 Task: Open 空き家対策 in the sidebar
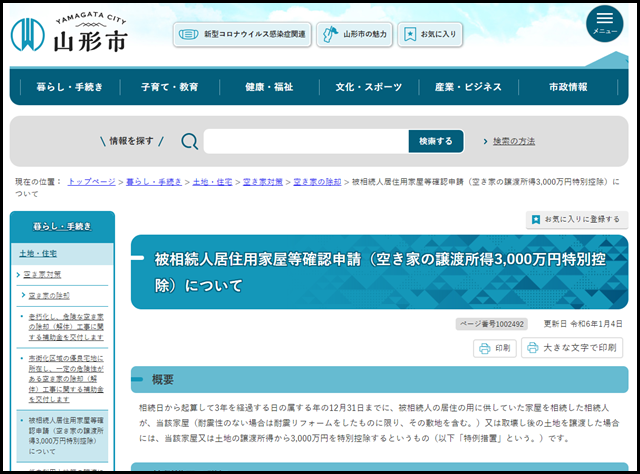(42, 274)
